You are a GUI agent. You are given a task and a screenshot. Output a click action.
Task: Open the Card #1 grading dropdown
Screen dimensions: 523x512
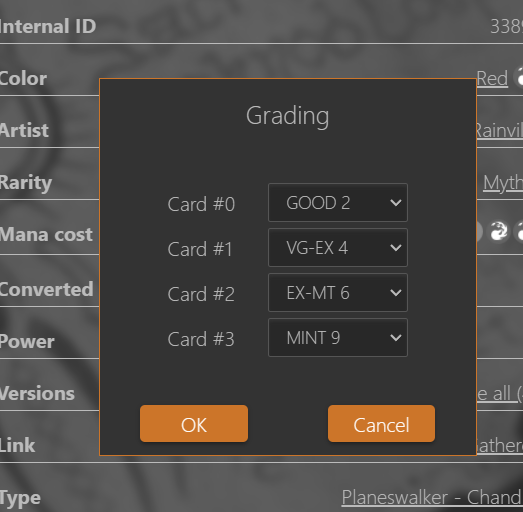338,247
